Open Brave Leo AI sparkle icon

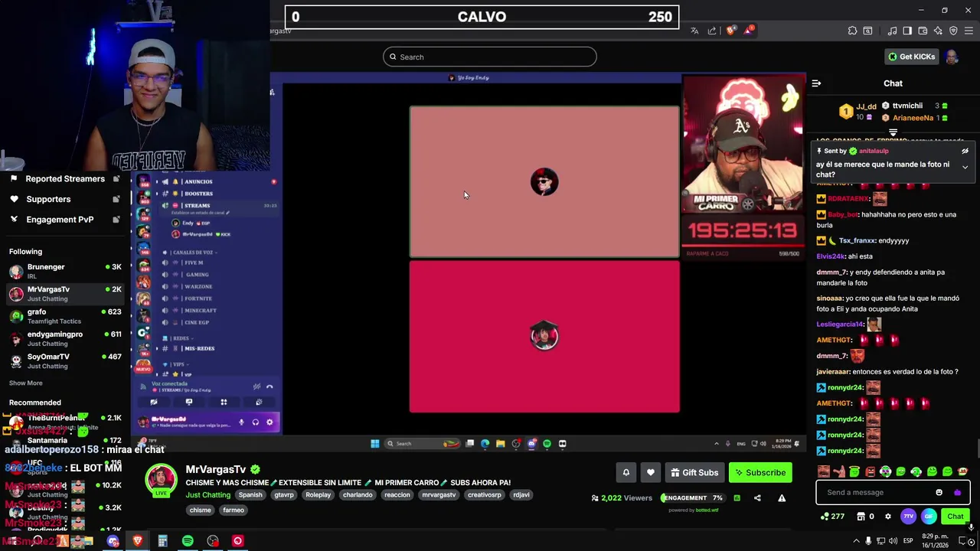(x=938, y=31)
